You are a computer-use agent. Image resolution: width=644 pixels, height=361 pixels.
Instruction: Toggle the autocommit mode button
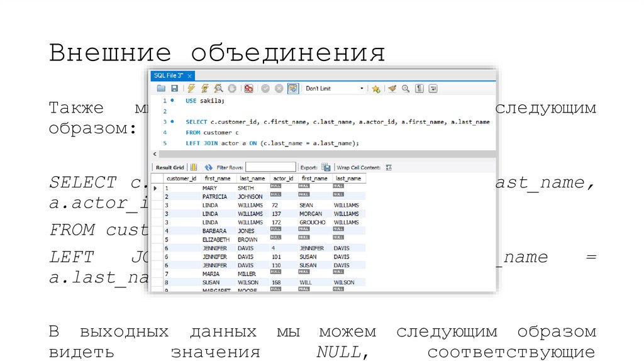pos(293,88)
